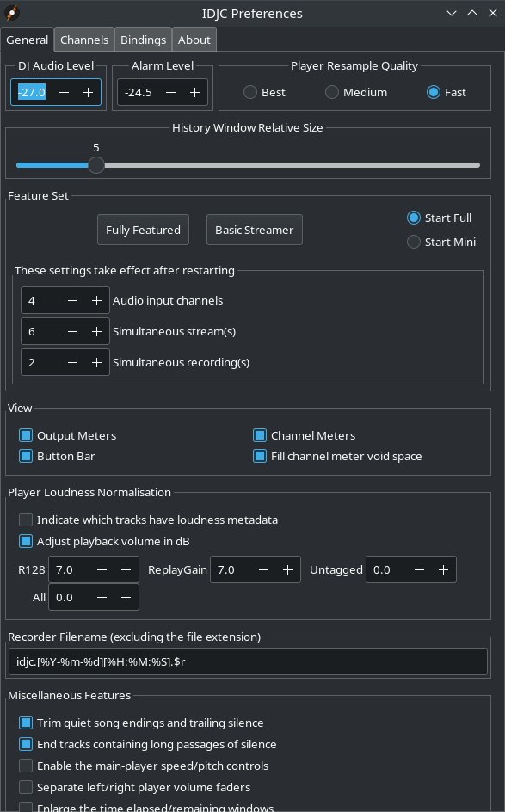Decrease Audio input channels count

pyautogui.click(x=72, y=300)
